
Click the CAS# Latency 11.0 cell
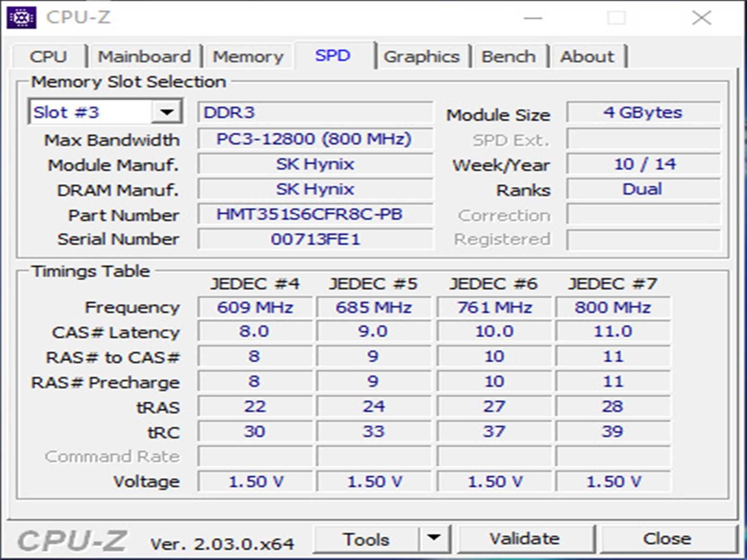pos(613,331)
